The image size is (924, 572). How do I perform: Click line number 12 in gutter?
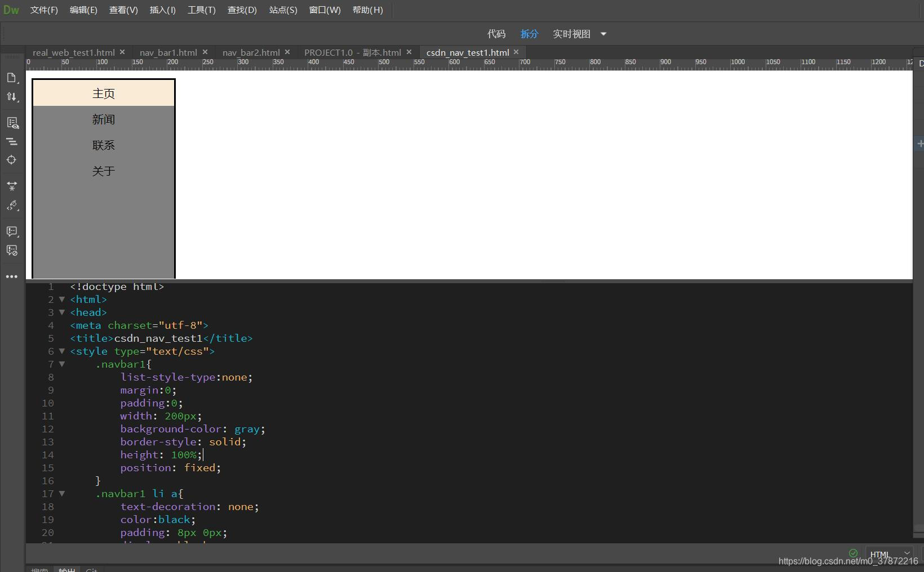[48, 429]
